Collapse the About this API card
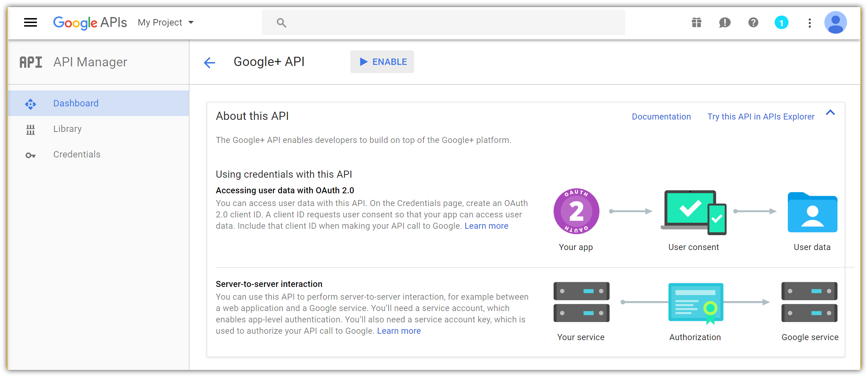Screen dimensions: 868x377 (830, 113)
